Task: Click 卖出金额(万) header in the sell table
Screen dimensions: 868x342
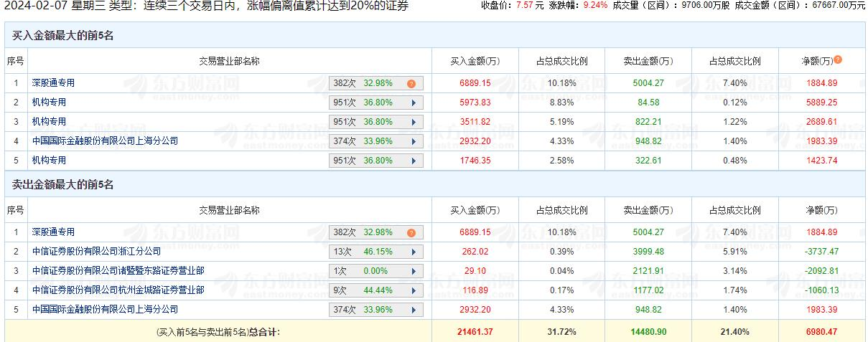Action: (648, 210)
